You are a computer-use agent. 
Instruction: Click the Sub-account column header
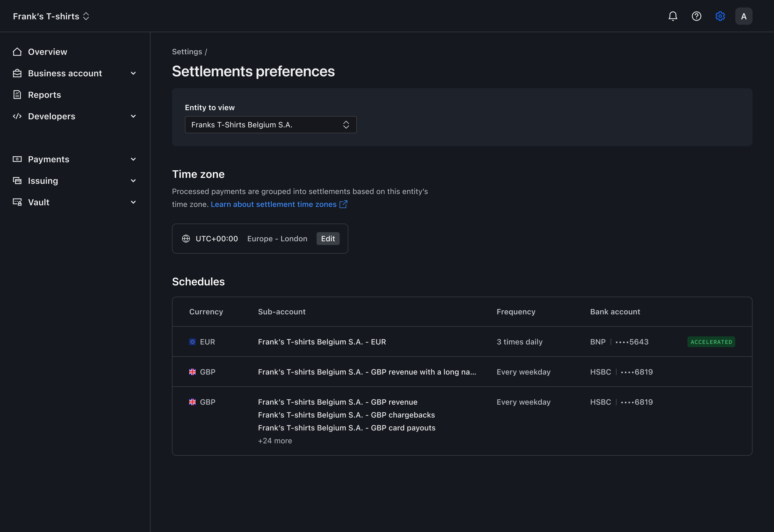(x=282, y=312)
